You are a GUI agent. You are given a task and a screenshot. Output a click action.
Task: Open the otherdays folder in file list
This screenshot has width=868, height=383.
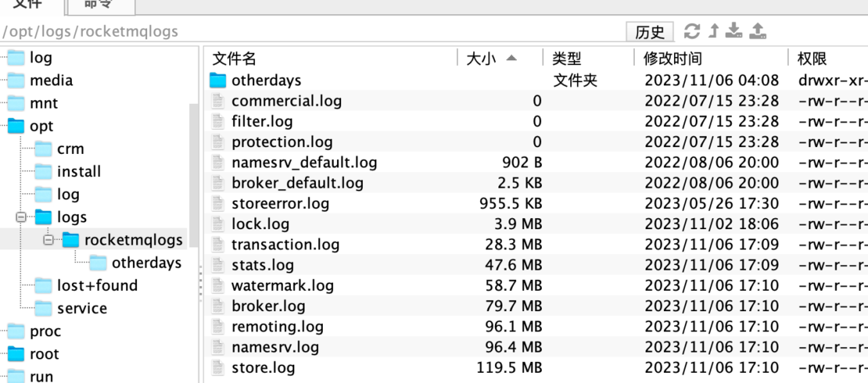267,80
